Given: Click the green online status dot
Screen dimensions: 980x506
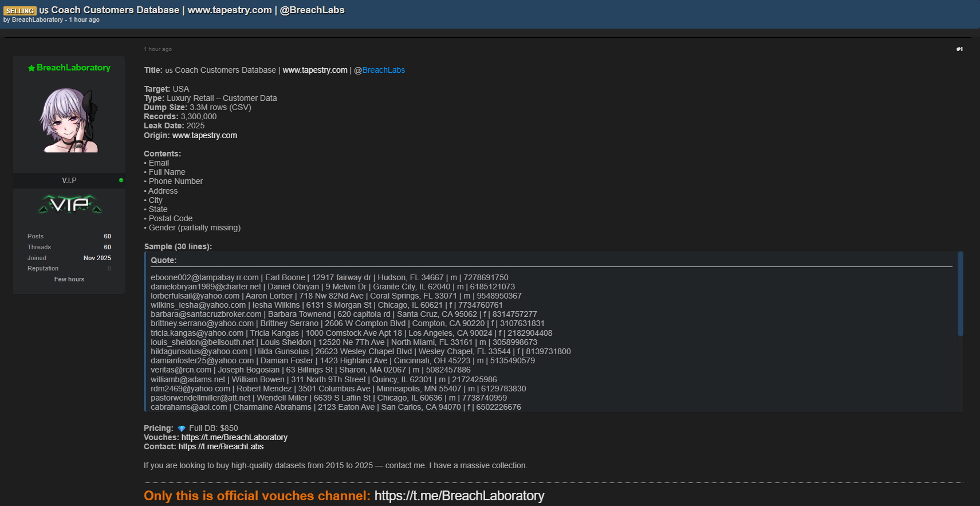Looking at the screenshot, I should tap(121, 180).
